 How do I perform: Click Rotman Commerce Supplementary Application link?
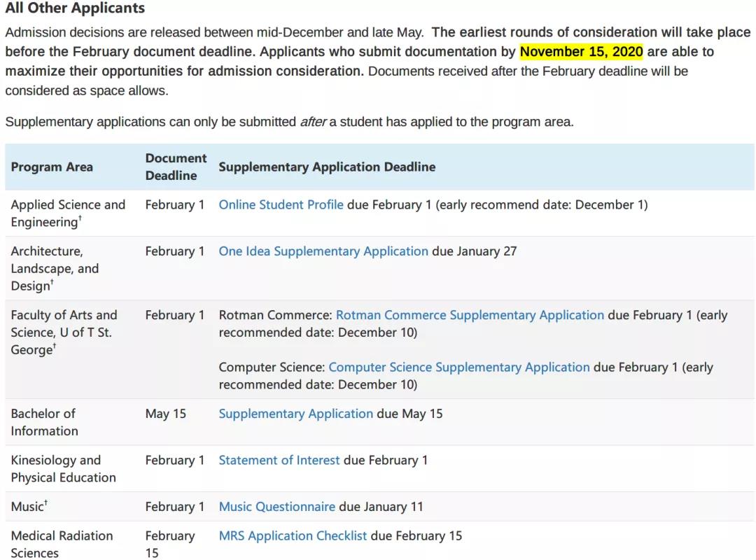tap(470, 315)
